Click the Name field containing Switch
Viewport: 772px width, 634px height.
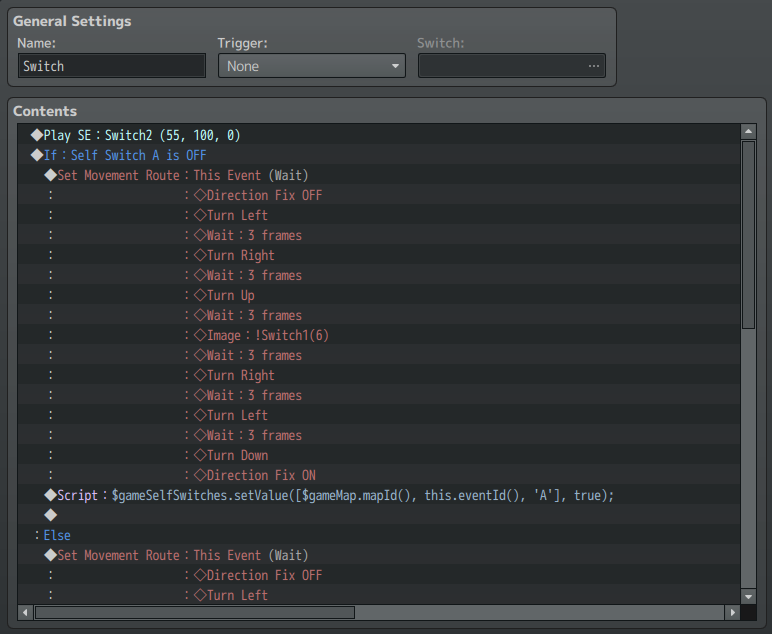pyautogui.click(x=112, y=66)
